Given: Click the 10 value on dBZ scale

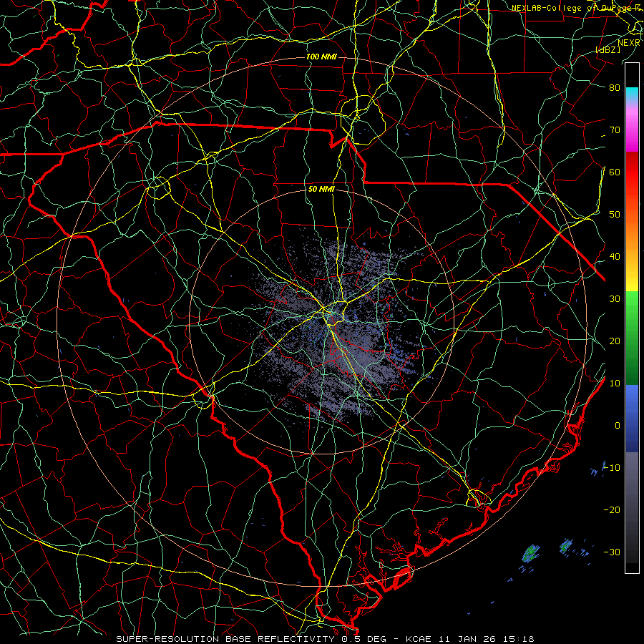Looking at the screenshot, I should [615, 384].
